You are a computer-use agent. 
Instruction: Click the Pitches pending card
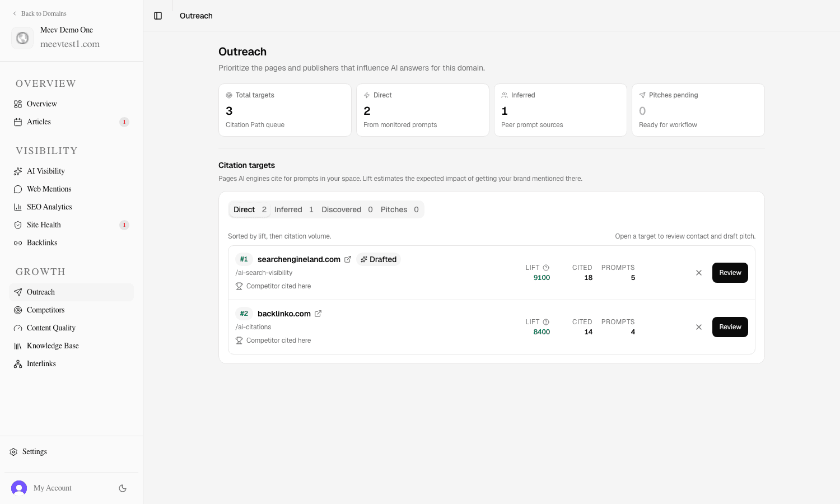[x=698, y=110]
